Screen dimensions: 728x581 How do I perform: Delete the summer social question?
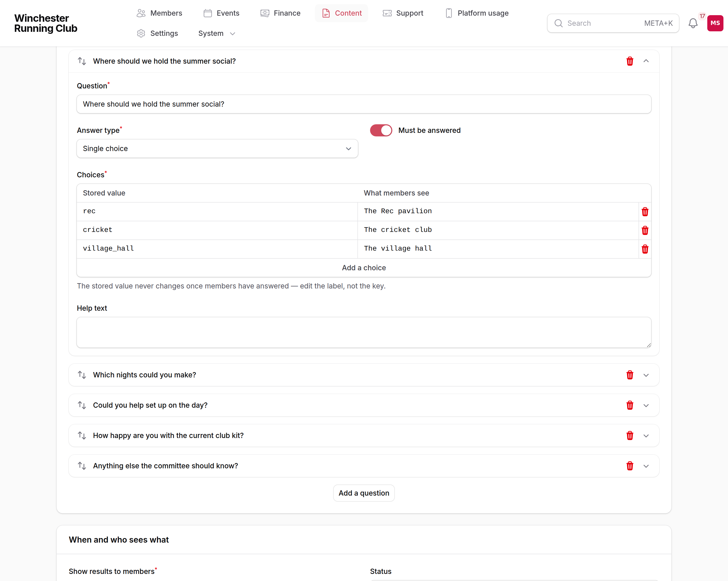pyautogui.click(x=630, y=61)
